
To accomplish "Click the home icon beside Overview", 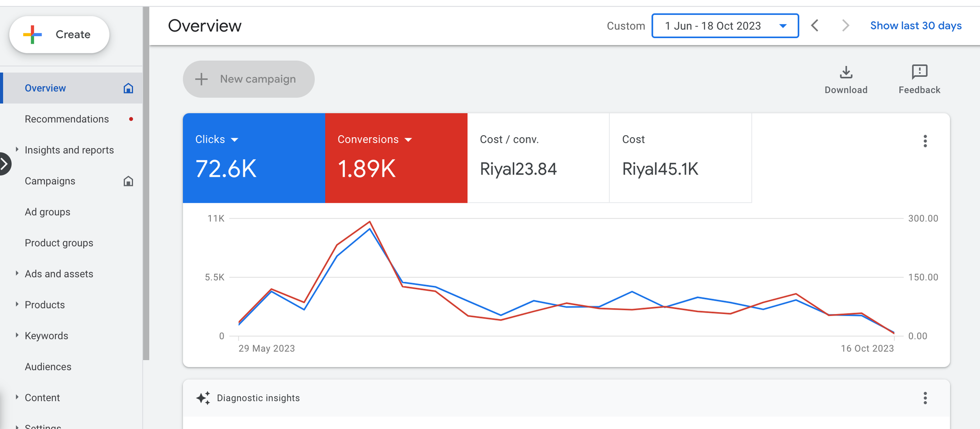I will pyautogui.click(x=128, y=88).
